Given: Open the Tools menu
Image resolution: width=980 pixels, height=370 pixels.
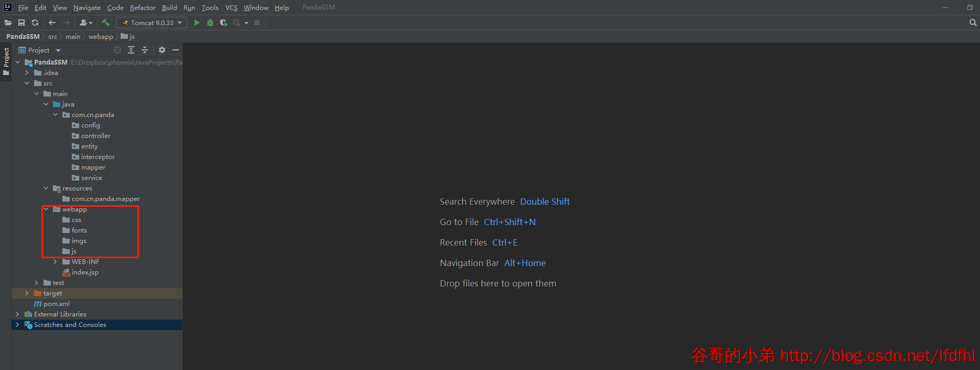Looking at the screenshot, I should coord(210,7).
